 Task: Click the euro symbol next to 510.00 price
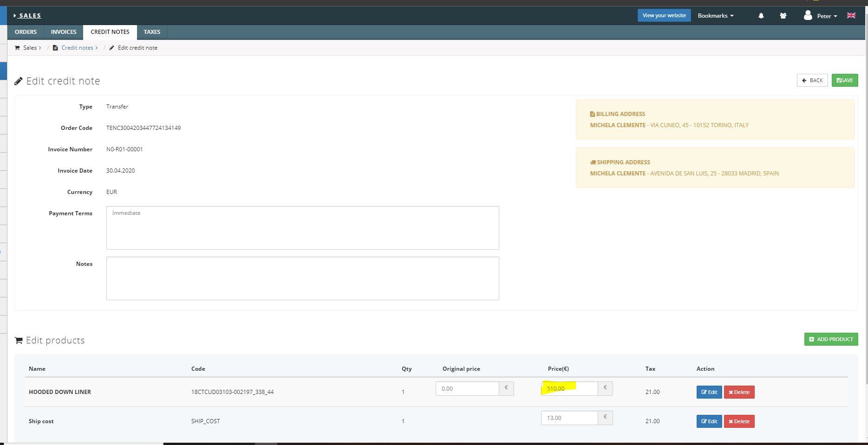(605, 388)
